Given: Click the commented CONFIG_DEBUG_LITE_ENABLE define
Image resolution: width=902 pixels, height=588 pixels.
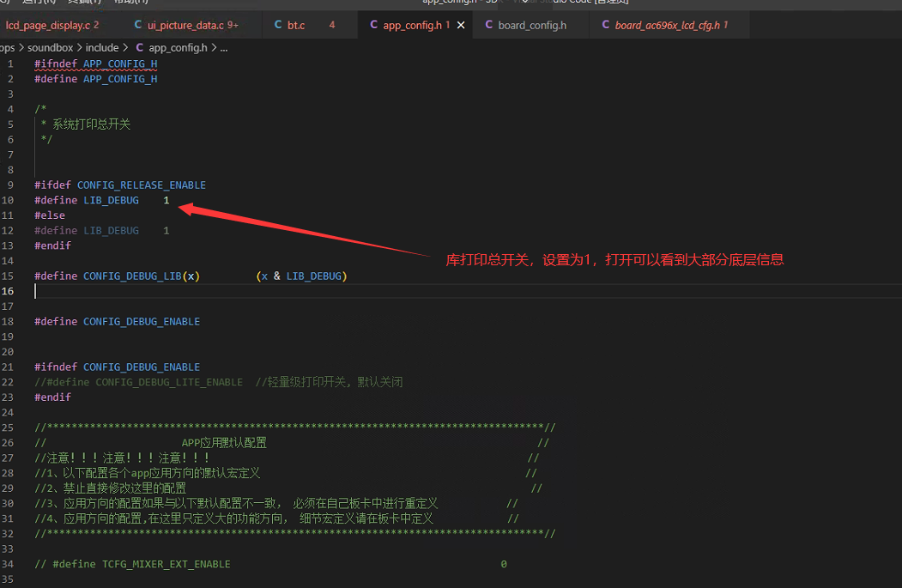Looking at the screenshot, I should 139,382.
